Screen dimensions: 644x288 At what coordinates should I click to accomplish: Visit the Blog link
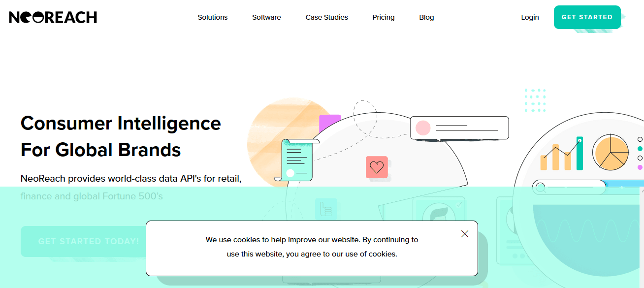(426, 17)
